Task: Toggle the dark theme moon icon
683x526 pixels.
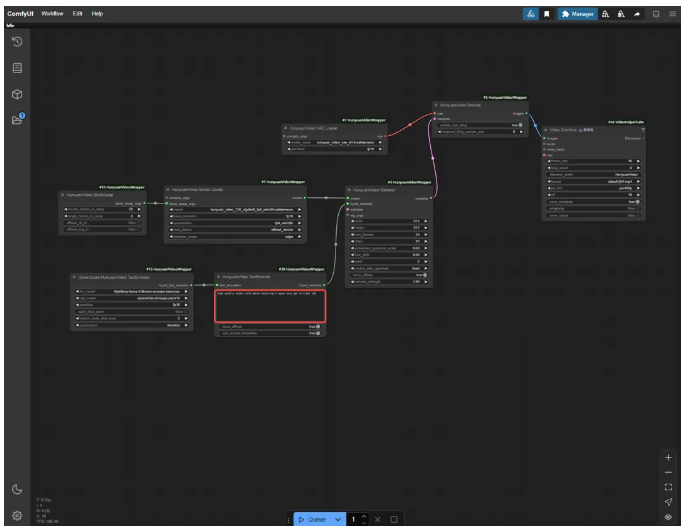Action: pos(17,489)
